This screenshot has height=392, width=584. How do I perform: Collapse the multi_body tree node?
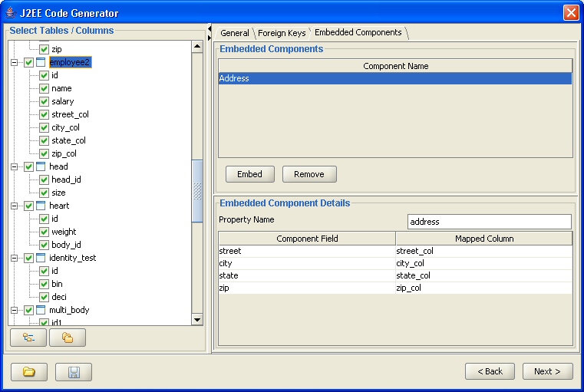(x=14, y=310)
